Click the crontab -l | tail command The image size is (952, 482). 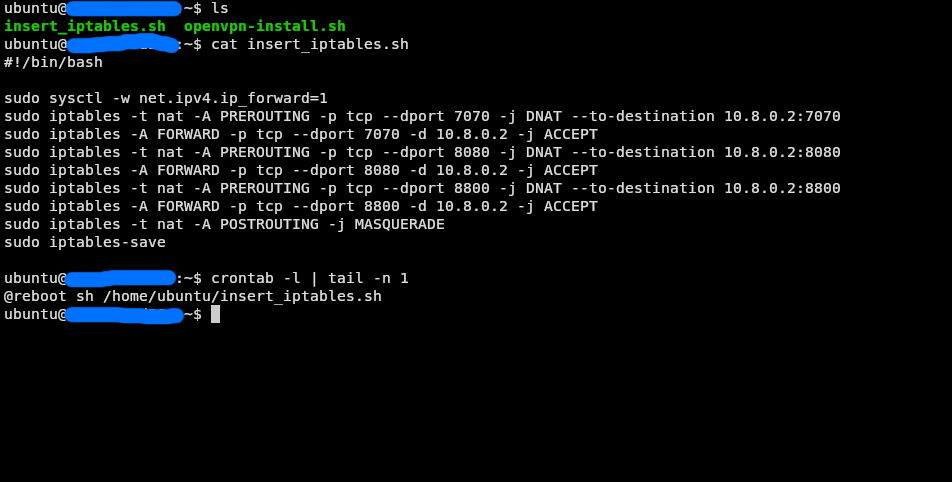tap(310, 278)
